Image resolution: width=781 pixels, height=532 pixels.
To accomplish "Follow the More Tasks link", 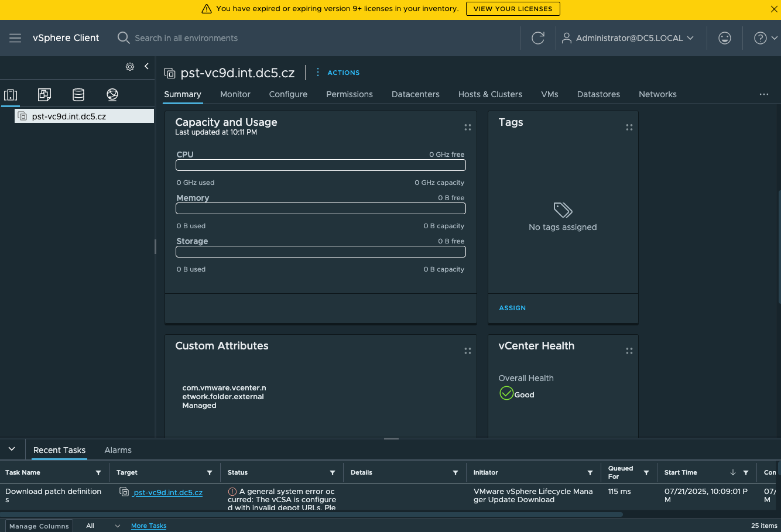I will click(x=149, y=526).
